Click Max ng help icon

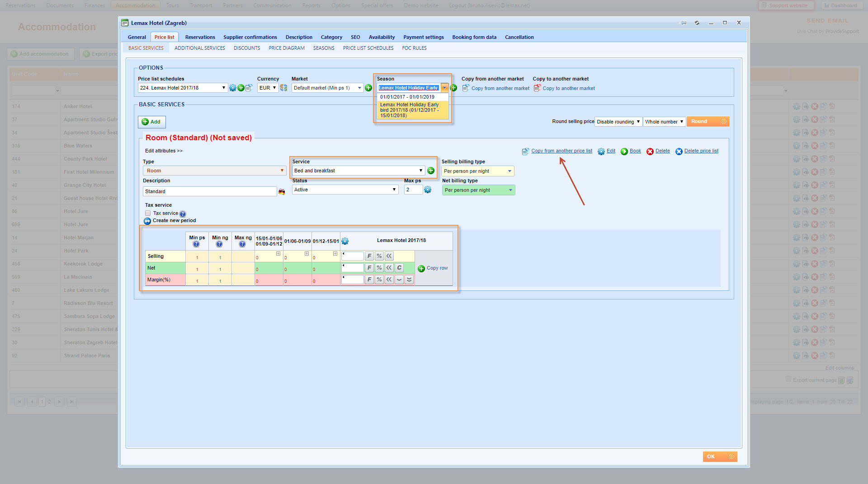242,244
